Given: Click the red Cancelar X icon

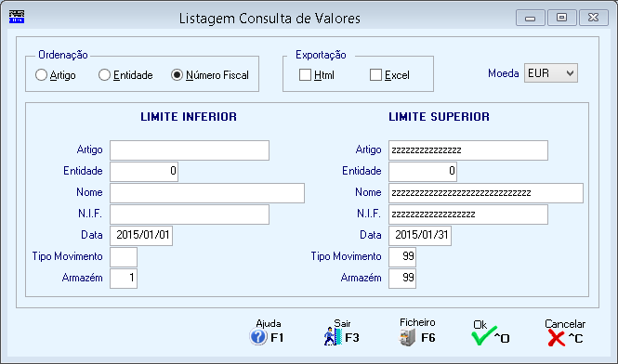Looking at the screenshot, I should coord(556,338).
